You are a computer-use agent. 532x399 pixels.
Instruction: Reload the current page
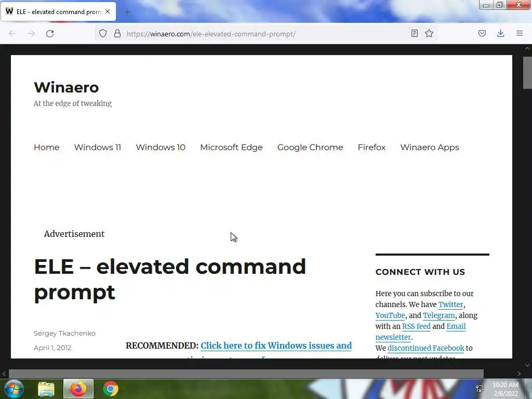(50, 33)
